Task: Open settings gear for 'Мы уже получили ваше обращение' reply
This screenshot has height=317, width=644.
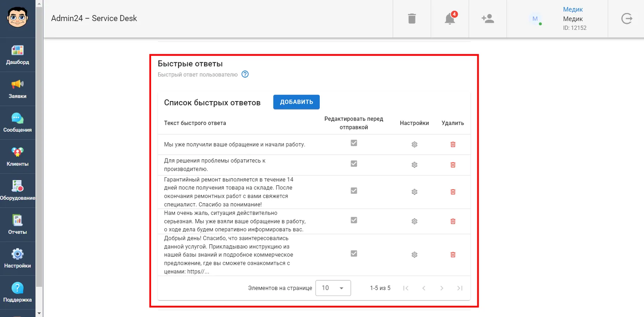Action: click(x=414, y=144)
